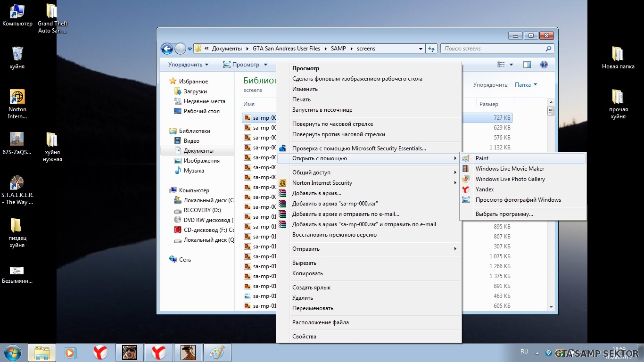Toggle the preview pane icon in Explorer toolbar

point(527,65)
